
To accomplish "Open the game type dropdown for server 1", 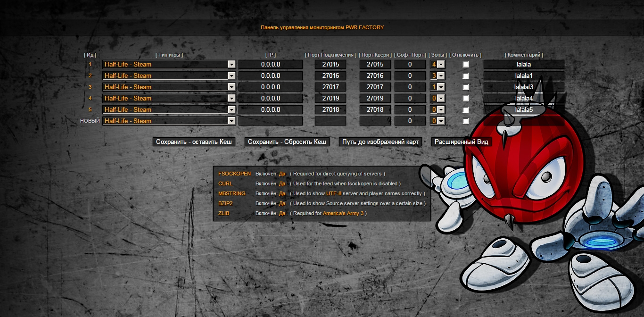I will [169, 65].
